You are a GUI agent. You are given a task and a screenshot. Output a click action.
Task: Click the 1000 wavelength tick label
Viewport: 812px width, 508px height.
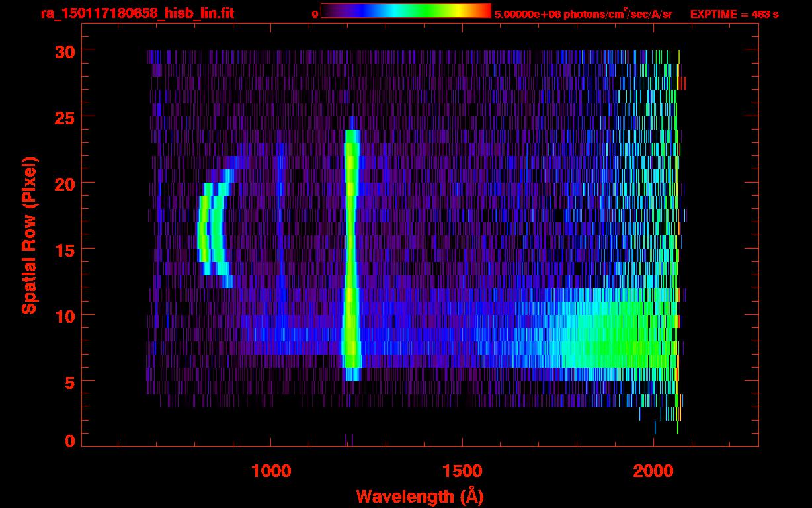coord(271,471)
